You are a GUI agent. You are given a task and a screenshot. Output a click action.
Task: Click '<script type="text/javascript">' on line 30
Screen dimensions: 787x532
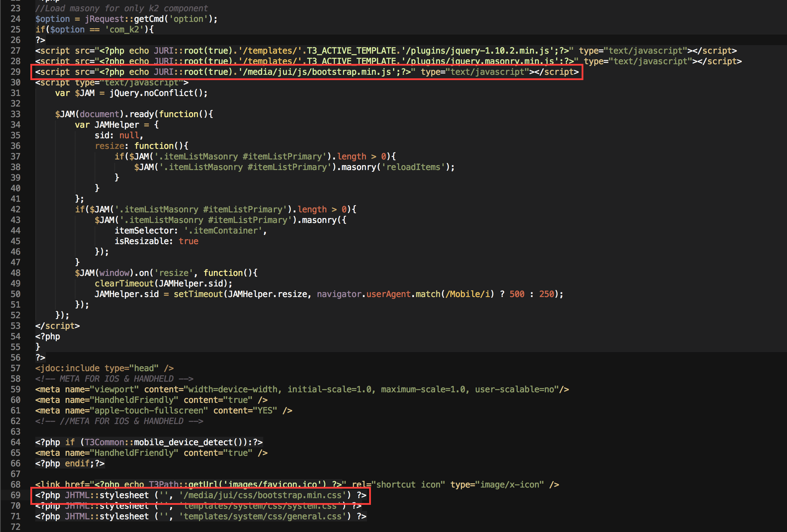(x=112, y=84)
